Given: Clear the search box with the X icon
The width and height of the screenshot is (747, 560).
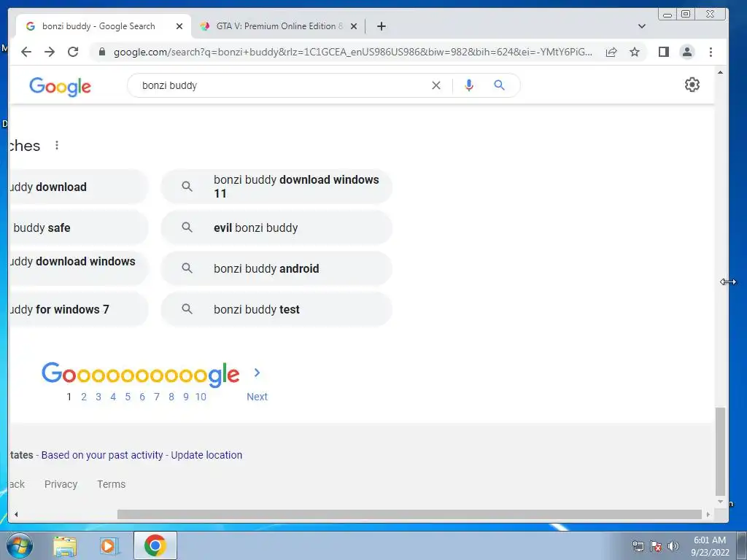Looking at the screenshot, I should [x=436, y=85].
